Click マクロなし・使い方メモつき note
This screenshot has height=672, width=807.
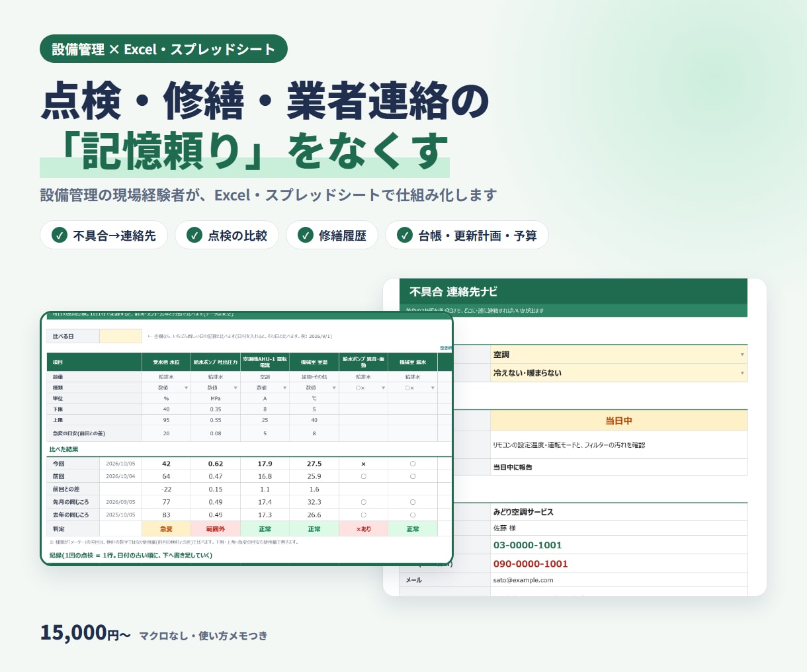[x=203, y=636]
